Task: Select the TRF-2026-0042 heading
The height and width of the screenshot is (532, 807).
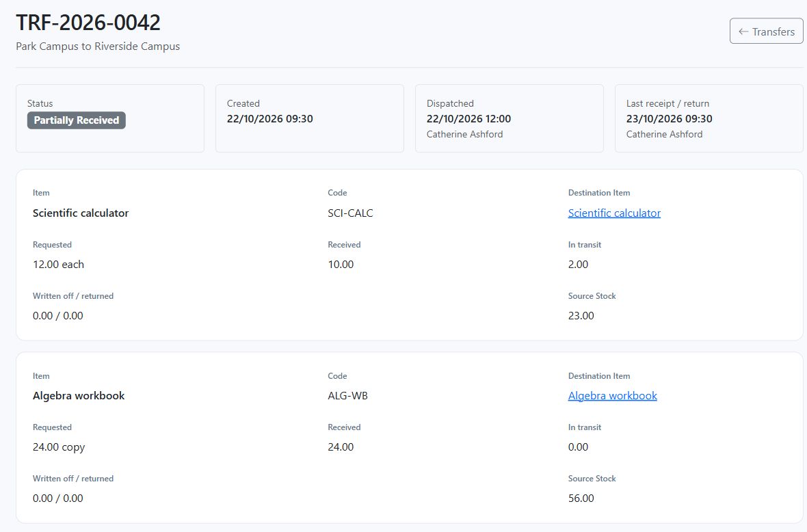Action: point(88,23)
